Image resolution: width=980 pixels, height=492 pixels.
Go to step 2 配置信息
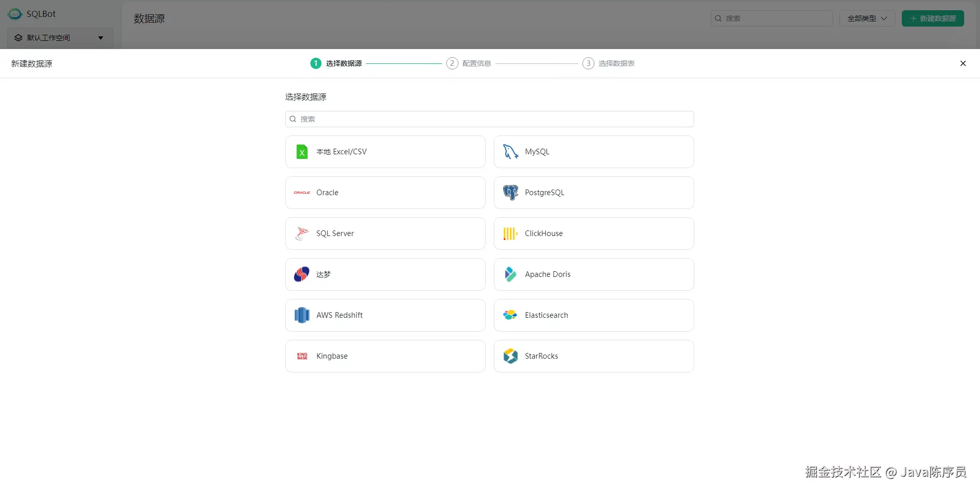click(x=469, y=63)
